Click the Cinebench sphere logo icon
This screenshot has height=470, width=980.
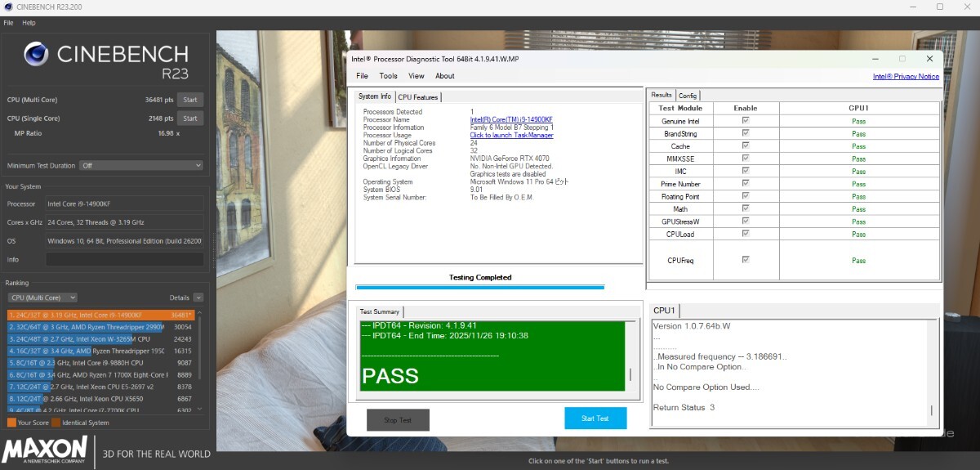37,55
